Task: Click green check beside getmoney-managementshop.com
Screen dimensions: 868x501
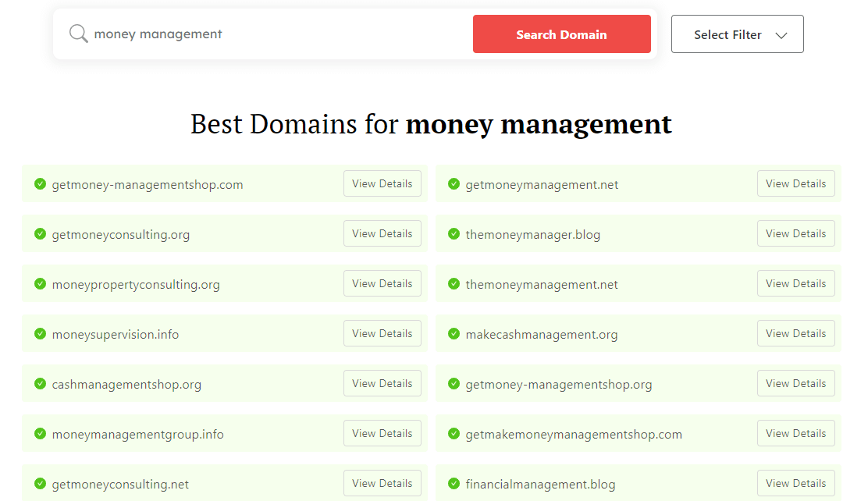Action: (40, 184)
